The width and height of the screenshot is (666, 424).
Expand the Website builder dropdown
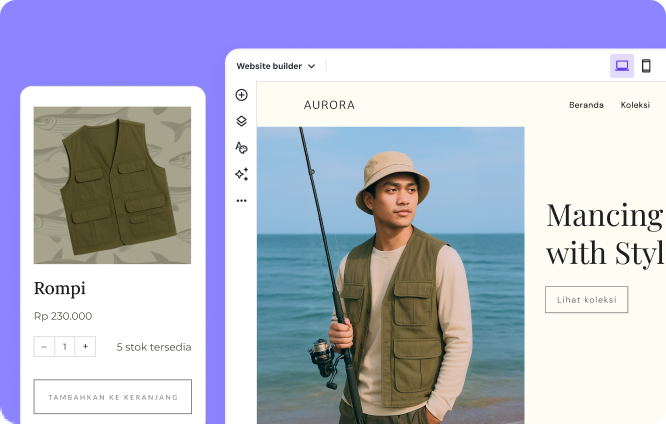tap(276, 66)
